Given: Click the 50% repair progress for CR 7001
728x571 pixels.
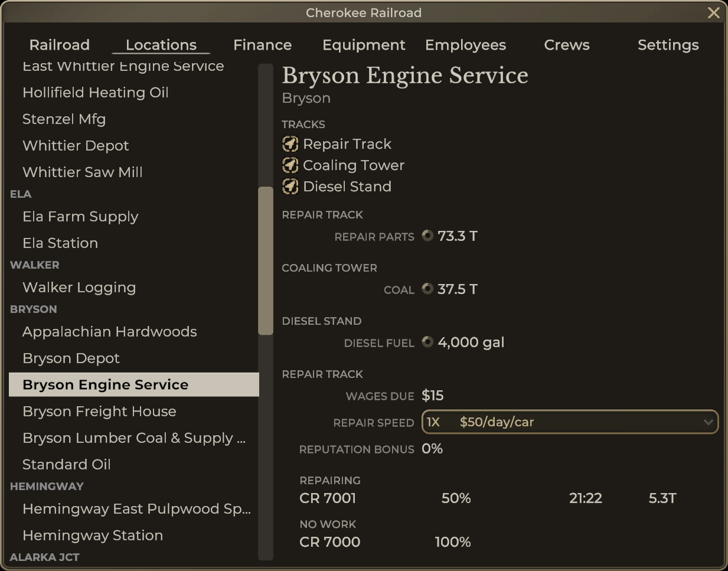Looking at the screenshot, I should pos(456,498).
